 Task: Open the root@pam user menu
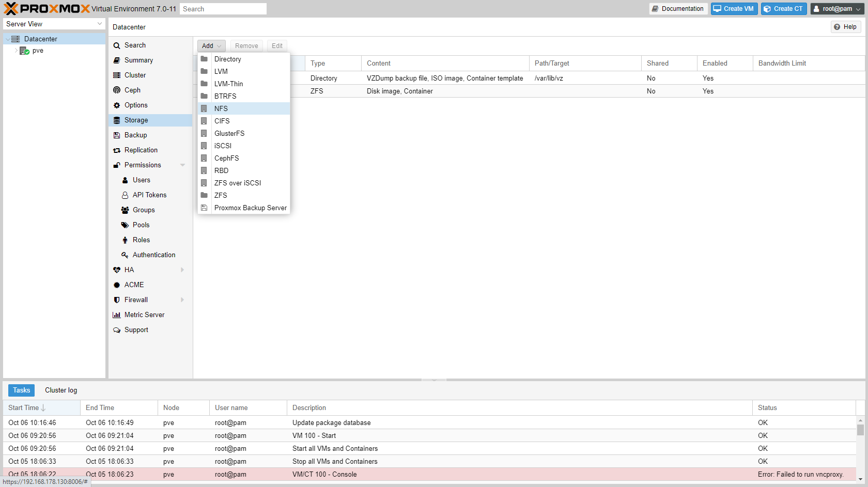pyautogui.click(x=837, y=9)
